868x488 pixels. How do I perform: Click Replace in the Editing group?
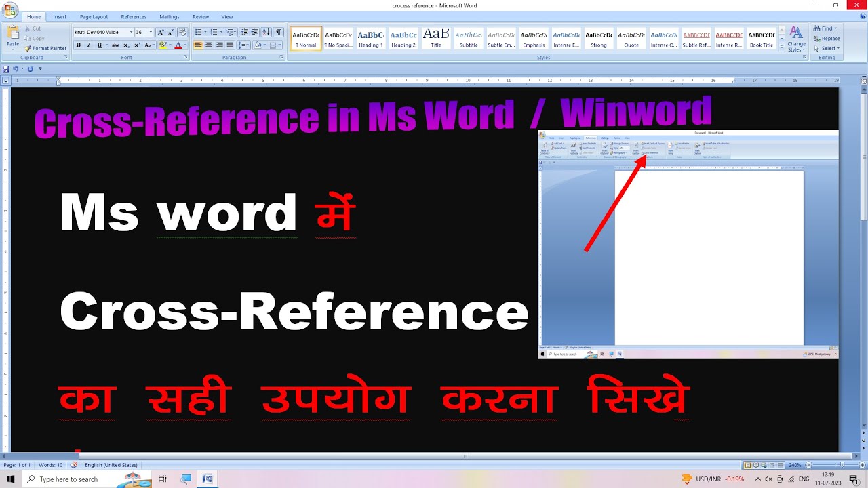tap(827, 39)
